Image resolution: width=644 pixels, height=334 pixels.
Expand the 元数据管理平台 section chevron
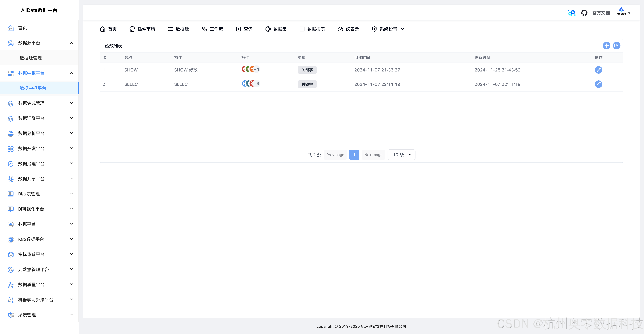(x=71, y=269)
